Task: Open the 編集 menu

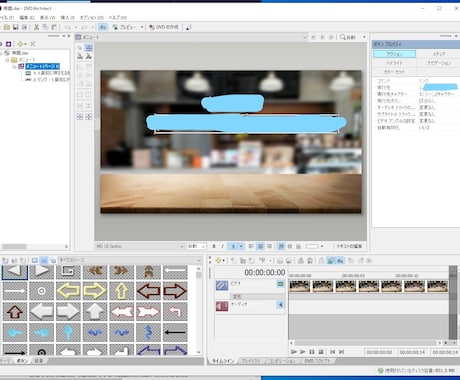Action: click(x=27, y=17)
